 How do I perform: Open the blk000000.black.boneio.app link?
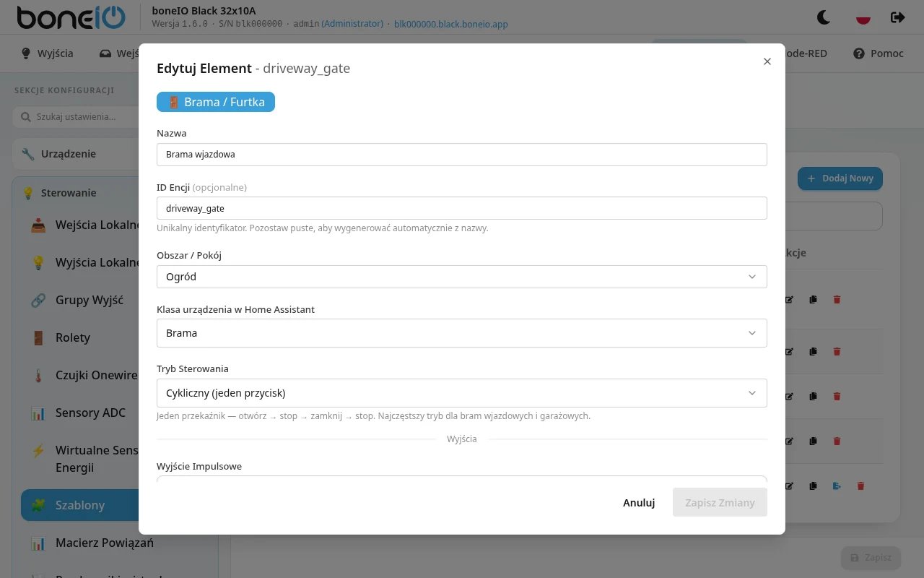pos(451,24)
